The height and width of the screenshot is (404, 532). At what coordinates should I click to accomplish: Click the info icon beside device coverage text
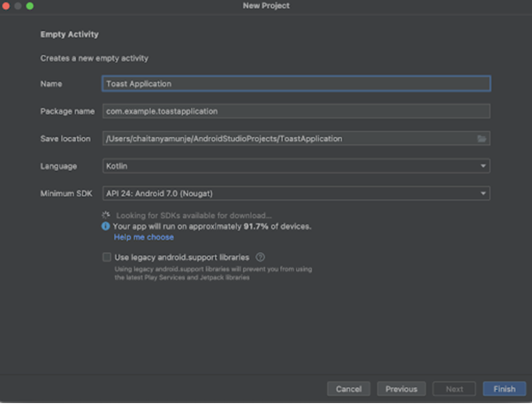coord(106,226)
